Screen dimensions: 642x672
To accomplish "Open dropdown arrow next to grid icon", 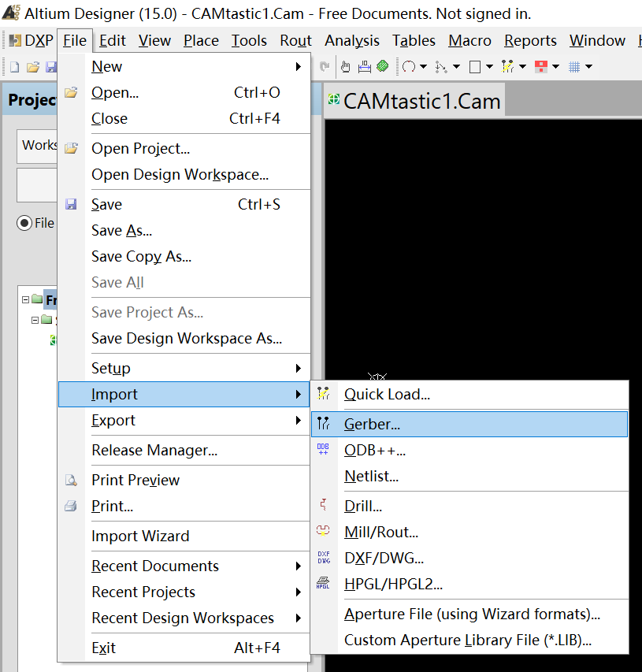I will (589, 66).
